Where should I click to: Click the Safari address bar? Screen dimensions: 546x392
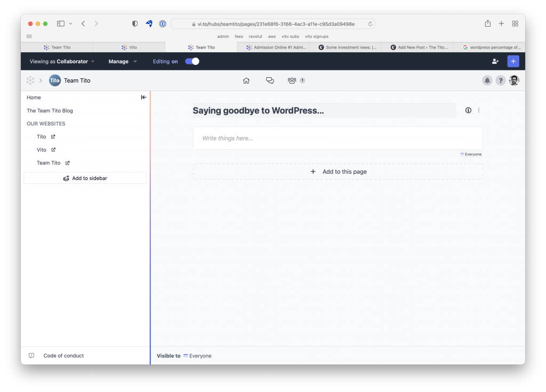pos(273,24)
